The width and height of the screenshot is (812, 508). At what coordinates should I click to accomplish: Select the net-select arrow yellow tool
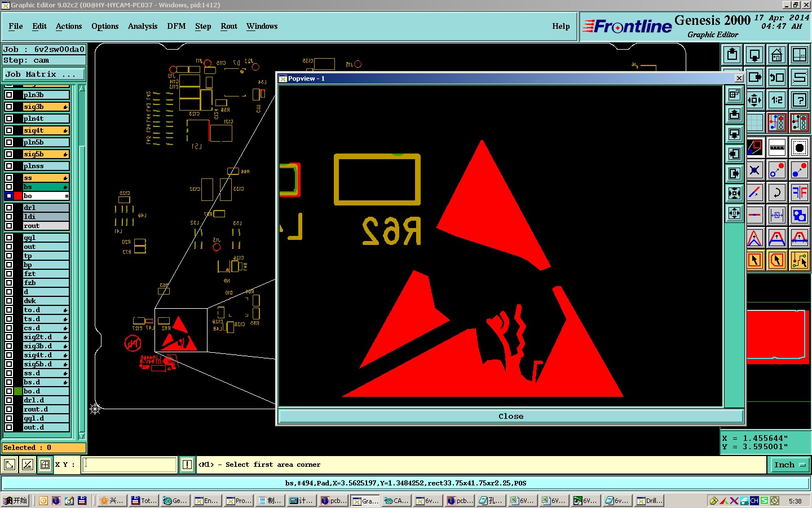(800, 260)
